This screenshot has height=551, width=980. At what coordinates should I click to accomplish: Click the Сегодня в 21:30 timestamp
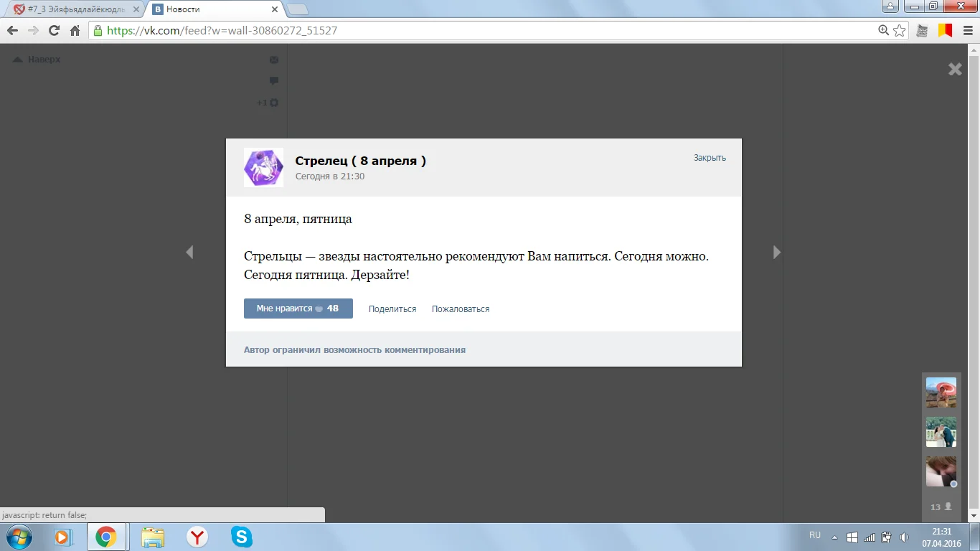click(x=330, y=176)
